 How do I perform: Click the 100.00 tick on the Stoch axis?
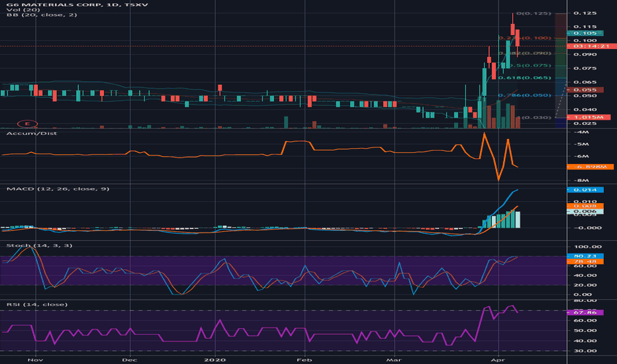pyautogui.click(x=588, y=246)
